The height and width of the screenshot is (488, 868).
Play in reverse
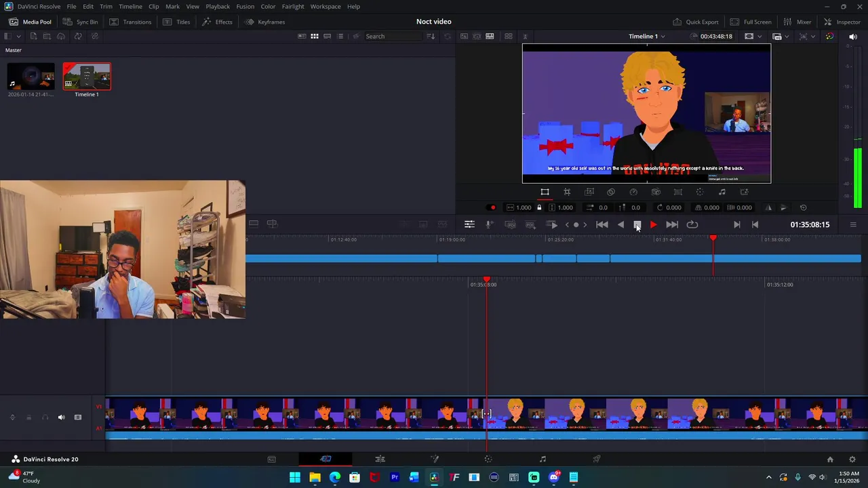620,224
